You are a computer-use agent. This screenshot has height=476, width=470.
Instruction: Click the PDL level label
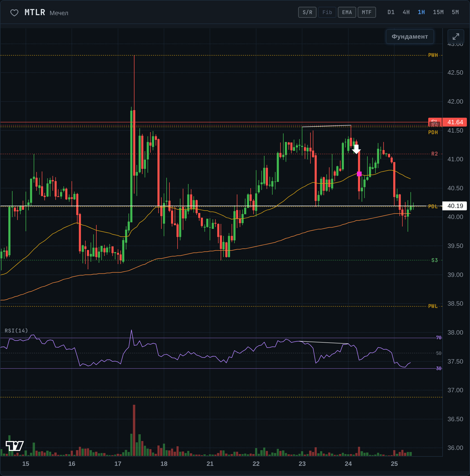pos(433,206)
